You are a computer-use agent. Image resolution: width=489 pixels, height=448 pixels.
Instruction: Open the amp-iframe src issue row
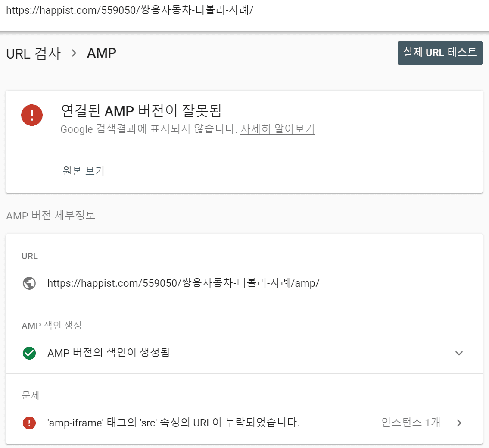pos(173,423)
